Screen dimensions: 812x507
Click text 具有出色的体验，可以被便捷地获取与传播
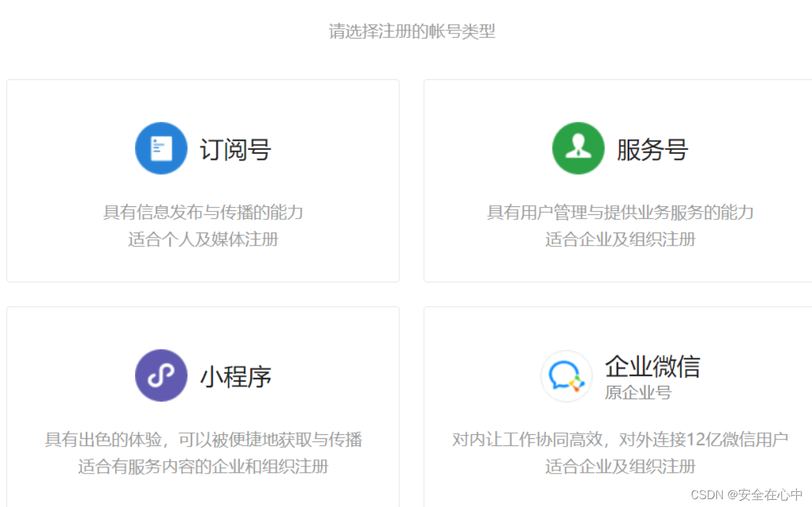(x=203, y=440)
